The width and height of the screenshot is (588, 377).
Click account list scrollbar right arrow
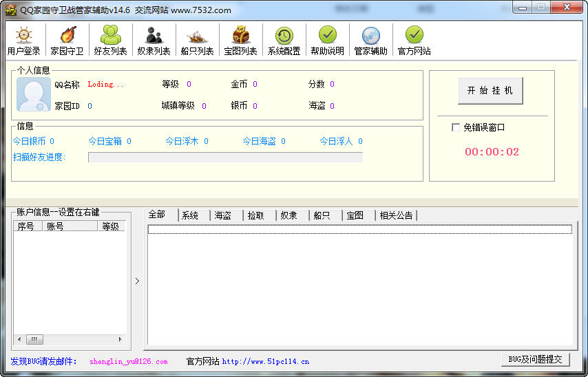tap(120, 340)
